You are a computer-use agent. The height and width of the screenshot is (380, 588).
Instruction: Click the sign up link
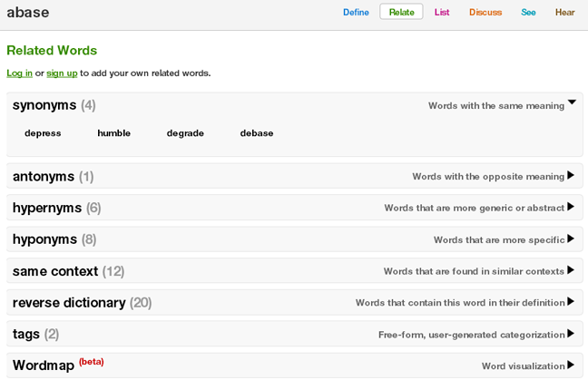click(62, 73)
